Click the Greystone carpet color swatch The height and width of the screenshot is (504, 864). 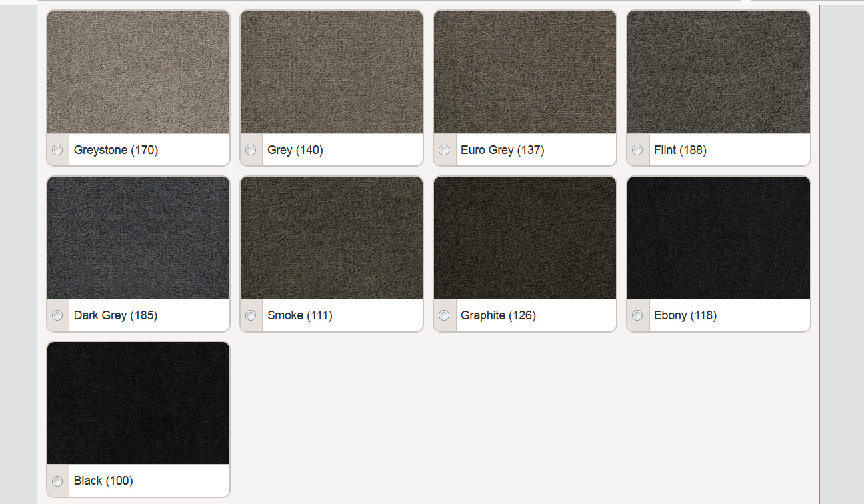pyautogui.click(x=139, y=72)
